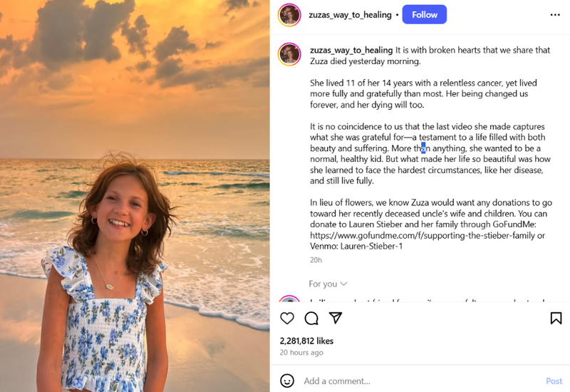Click the comment speech bubble icon

(311, 318)
